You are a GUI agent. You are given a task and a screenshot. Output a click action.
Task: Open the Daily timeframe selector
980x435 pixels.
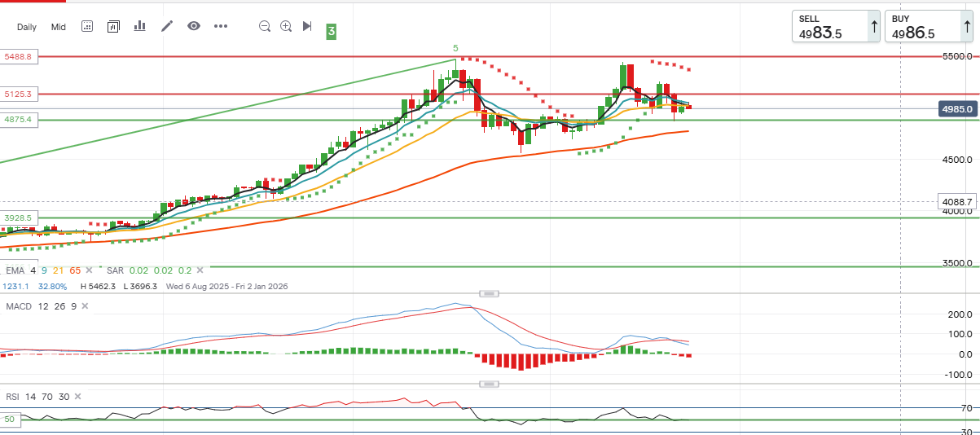27,27
